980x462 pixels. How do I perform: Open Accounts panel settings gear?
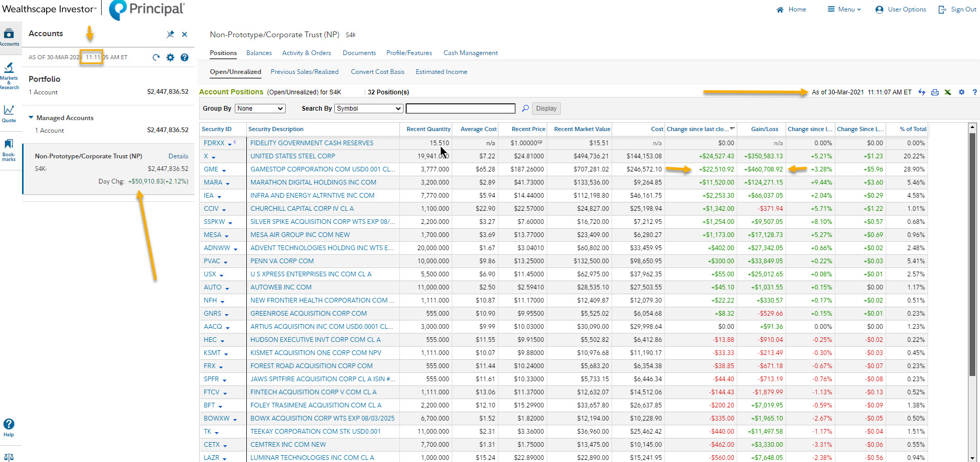coord(170,57)
